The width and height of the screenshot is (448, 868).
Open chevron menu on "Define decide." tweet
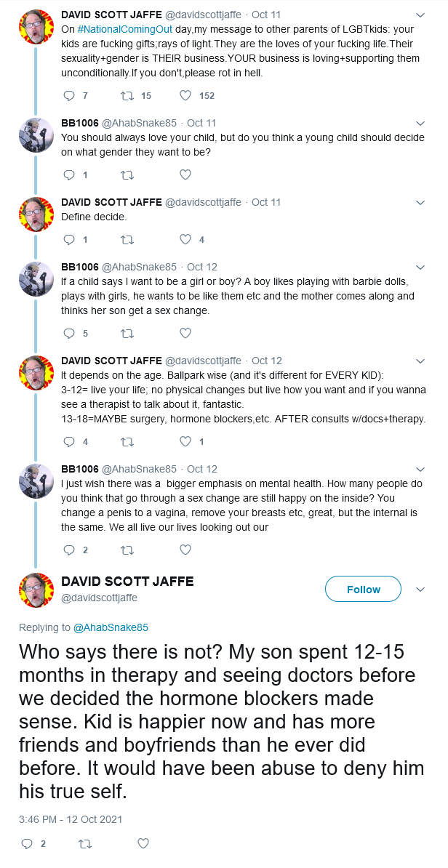point(420,203)
